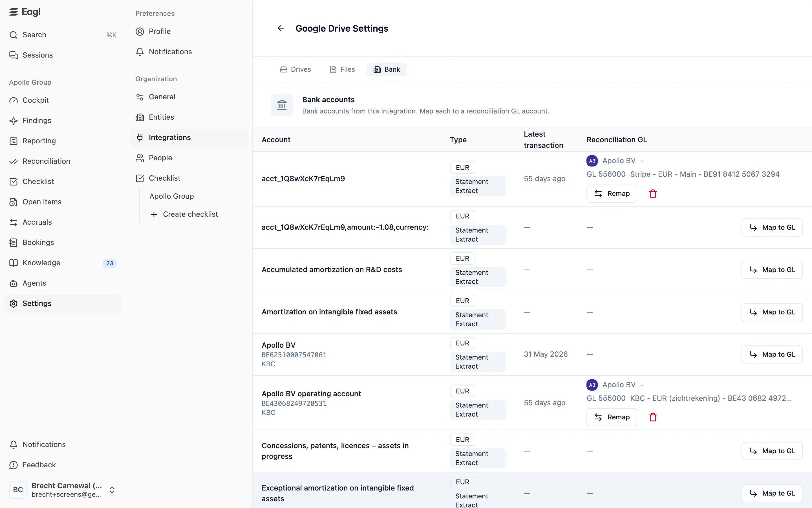This screenshot has width=812, height=508.
Task: Remap the acct_1Q8wXcK7rEqLm9 account
Action: point(612,194)
